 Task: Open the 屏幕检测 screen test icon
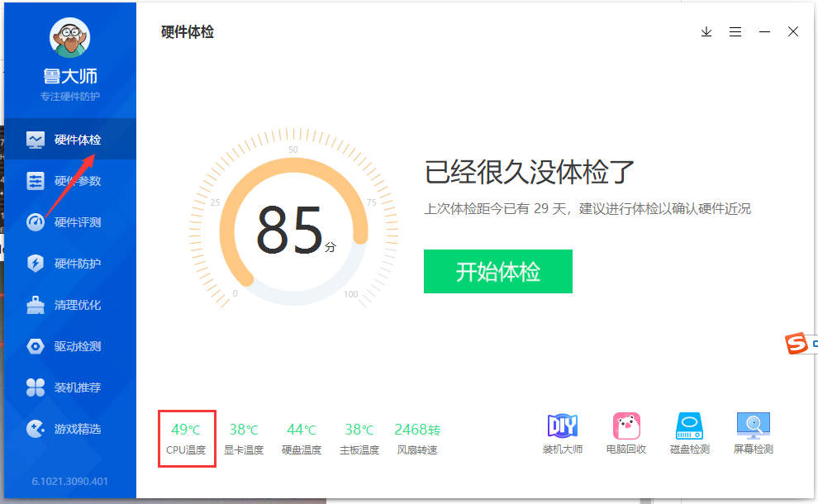coord(753,426)
